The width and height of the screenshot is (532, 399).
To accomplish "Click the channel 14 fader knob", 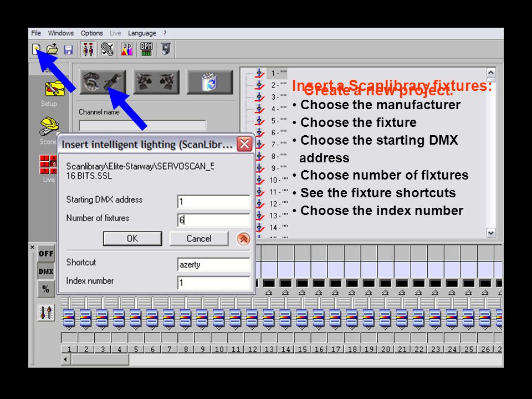I will point(285,318).
